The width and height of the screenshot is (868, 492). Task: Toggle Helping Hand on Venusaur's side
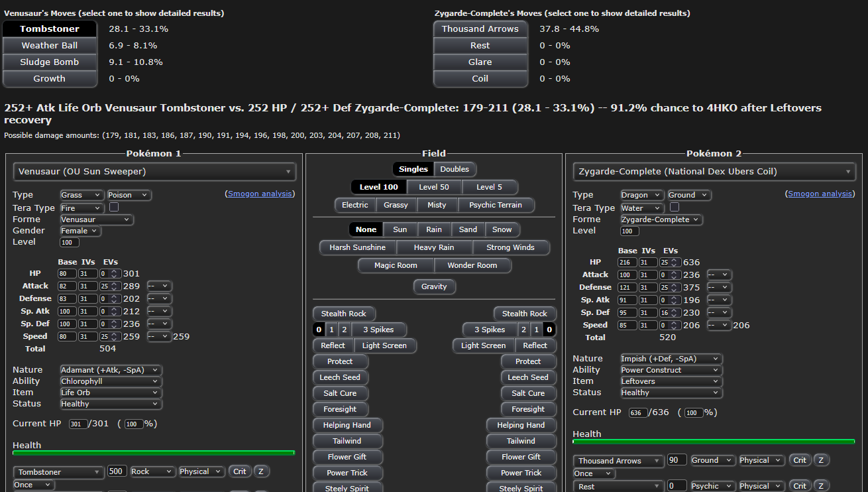pyautogui.click(x=347, y=425)
